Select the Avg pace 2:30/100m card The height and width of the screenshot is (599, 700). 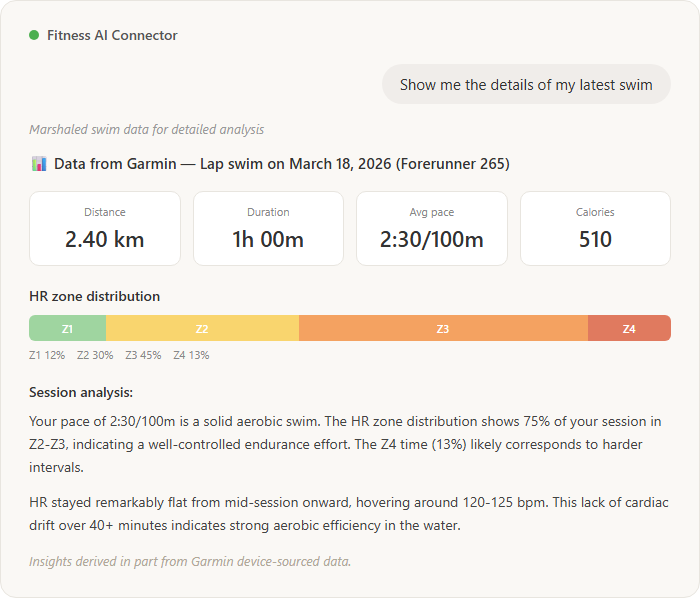point(432,229)
